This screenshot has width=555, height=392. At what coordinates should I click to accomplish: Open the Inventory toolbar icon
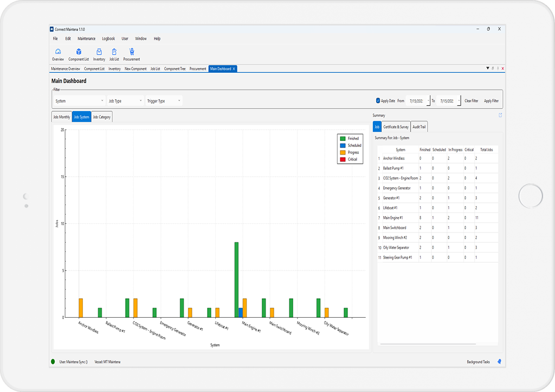(x=99, y=52)
